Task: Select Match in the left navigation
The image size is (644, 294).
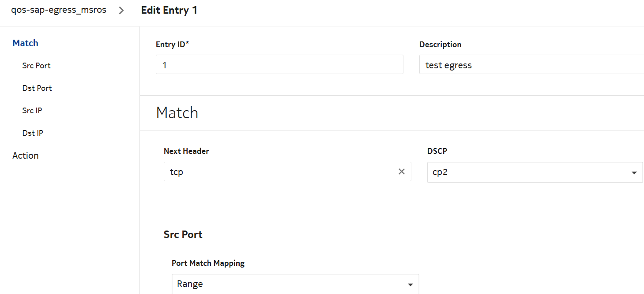Action: 26,43
